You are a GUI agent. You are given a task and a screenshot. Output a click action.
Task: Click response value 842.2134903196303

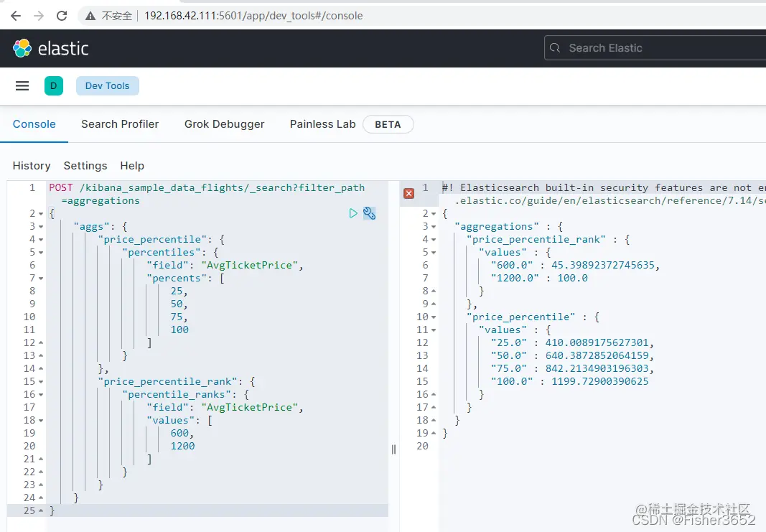pyautogui.click(x=597, y=369)
